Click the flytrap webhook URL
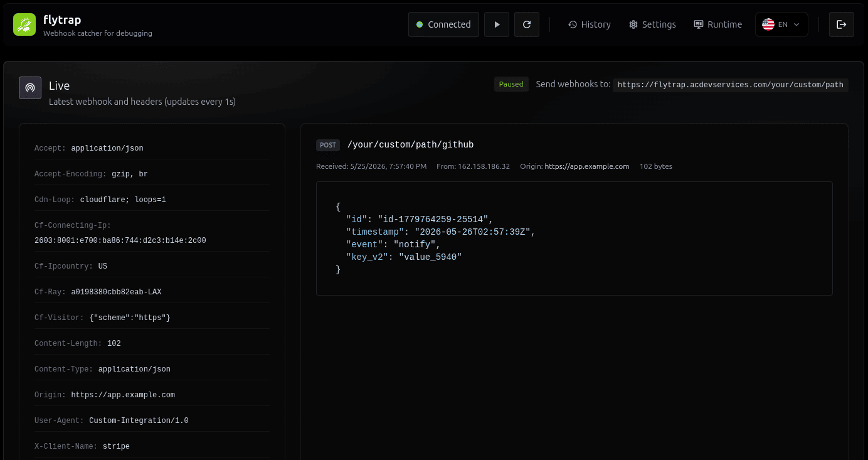 click(731, 85)
